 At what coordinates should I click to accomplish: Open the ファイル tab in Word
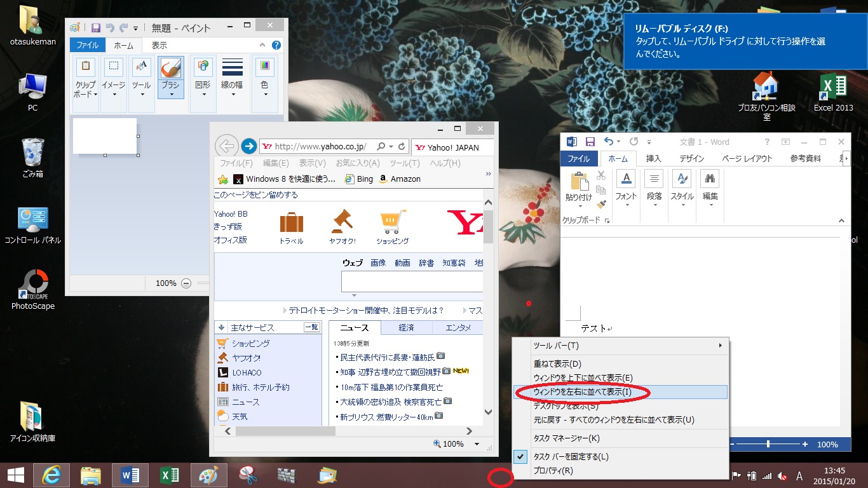579,159
